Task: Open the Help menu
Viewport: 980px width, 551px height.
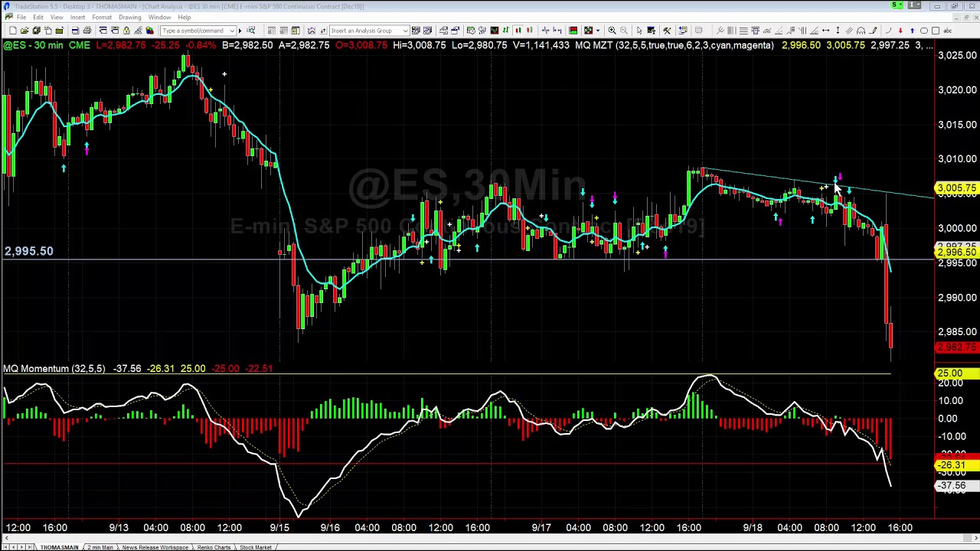Action: tap(185, 17)
